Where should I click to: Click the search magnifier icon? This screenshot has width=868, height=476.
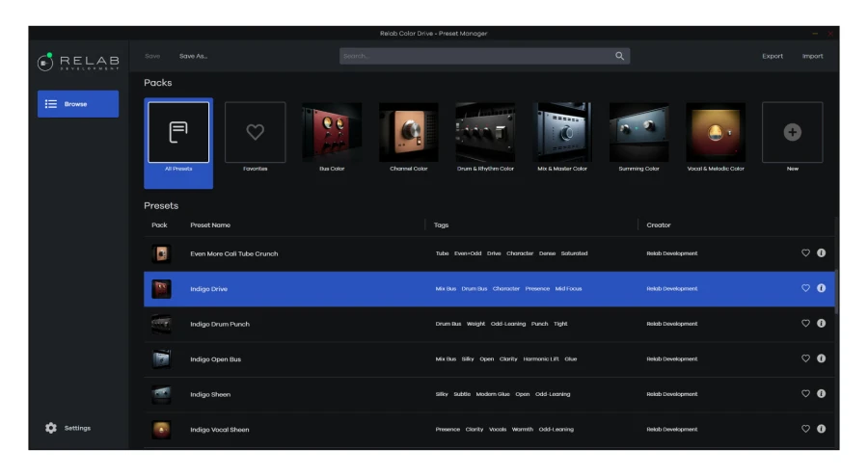pos(619,56)
